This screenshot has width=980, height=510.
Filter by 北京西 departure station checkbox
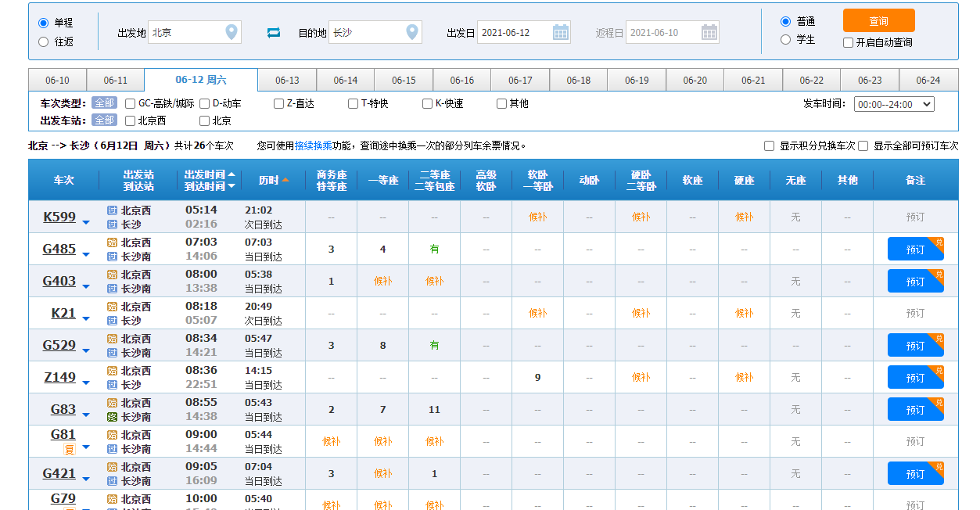[x=131, y=120]
